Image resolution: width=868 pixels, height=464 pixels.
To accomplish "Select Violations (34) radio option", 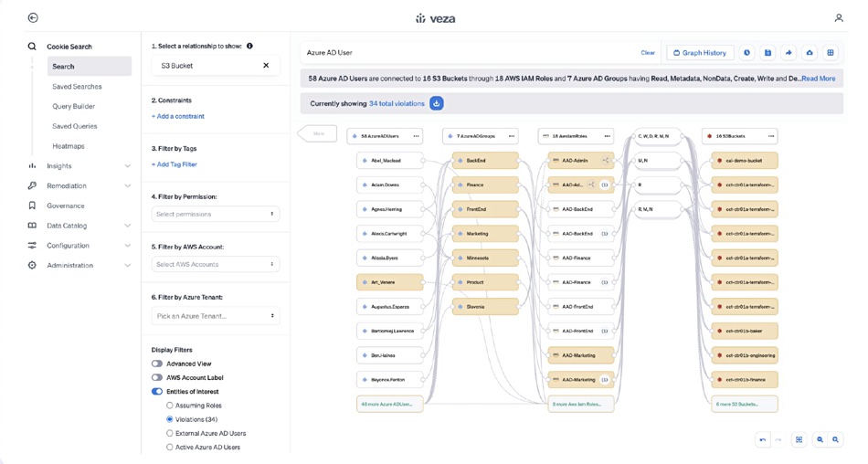I will (170, 419).
